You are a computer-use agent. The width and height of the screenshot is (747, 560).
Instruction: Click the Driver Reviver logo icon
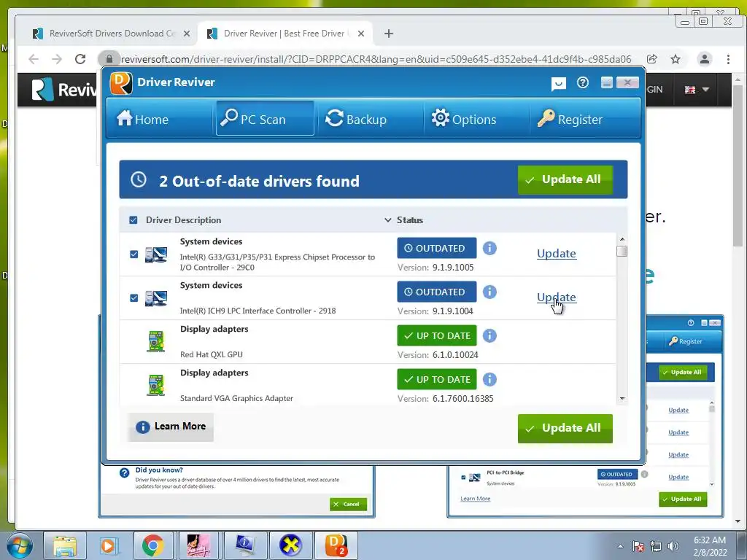pos(121,83)
